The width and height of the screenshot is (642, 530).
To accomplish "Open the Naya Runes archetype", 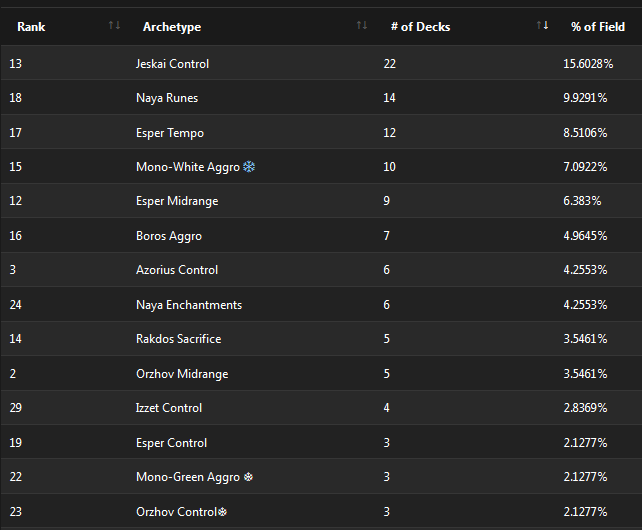I will coord(167,98).
